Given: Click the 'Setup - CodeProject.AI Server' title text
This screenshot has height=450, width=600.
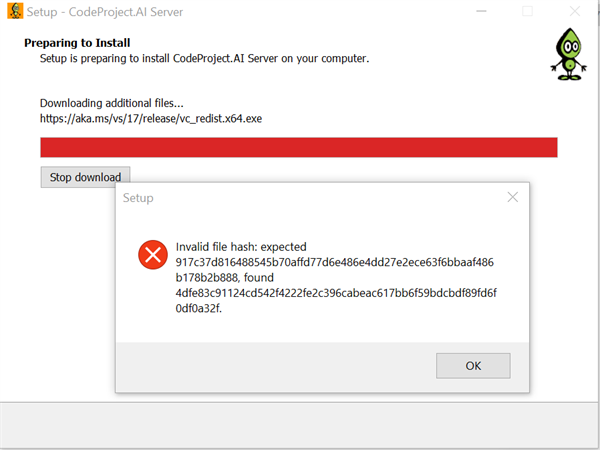Looking at the screenshot, I should (x=104, y=12).
